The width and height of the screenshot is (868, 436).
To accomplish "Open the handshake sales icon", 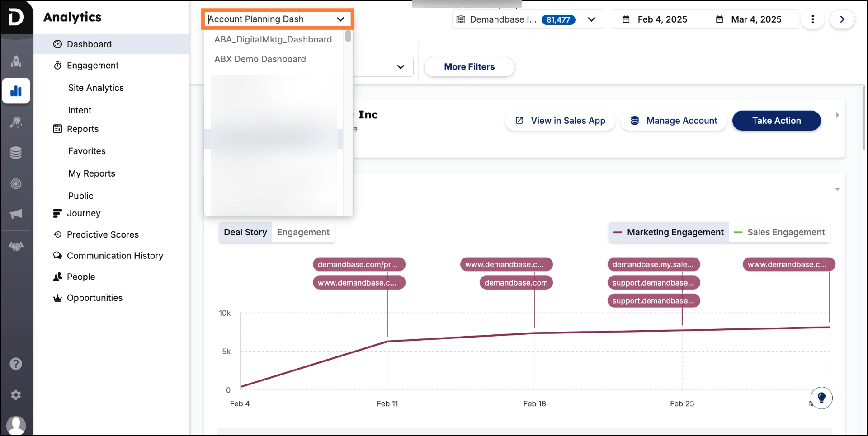I will pyautogui.click(x=16, y=246).
